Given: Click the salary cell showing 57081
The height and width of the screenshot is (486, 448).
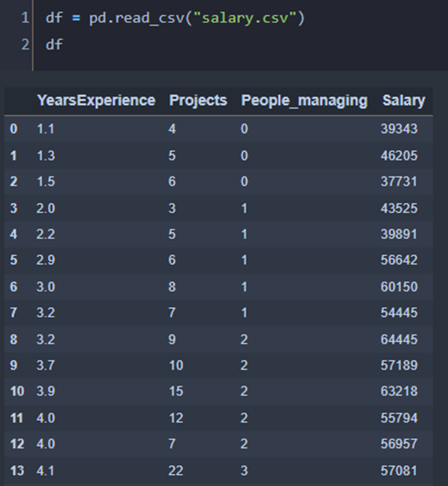Looking at the screenshot, I should [398, 470].
